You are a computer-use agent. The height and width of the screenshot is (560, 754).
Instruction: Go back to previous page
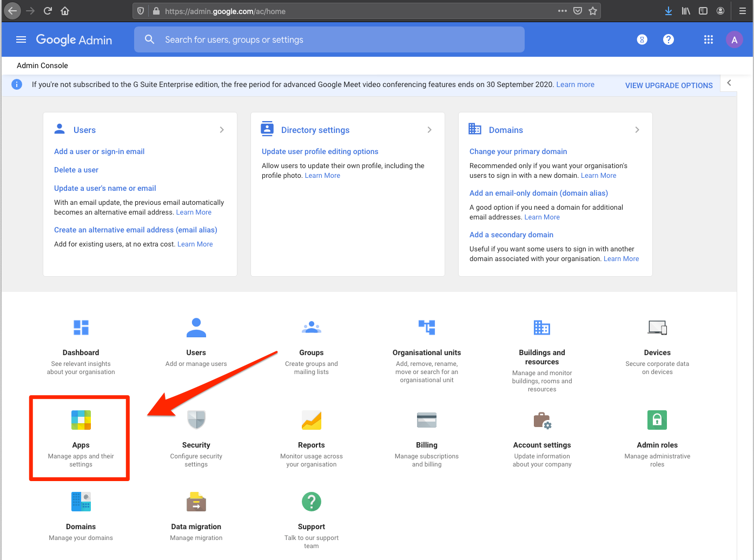point(12,11)
